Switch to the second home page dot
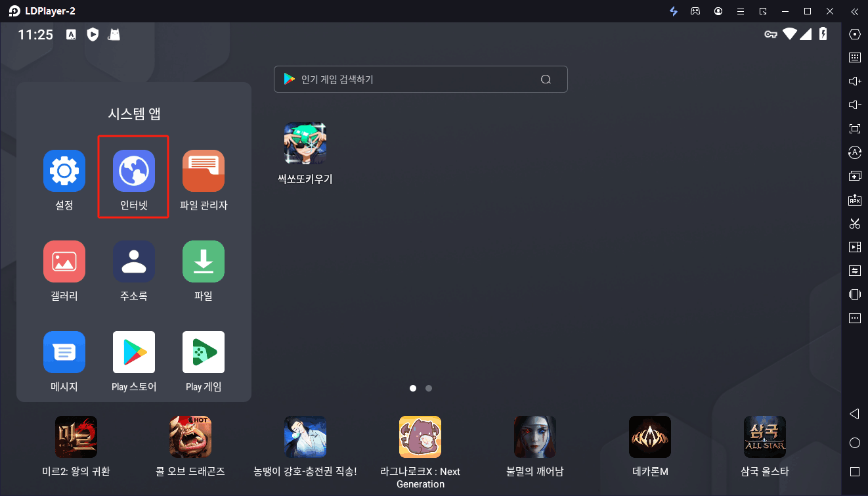The width and height of the screenshot is (868, 496). (x=429, y=388)
